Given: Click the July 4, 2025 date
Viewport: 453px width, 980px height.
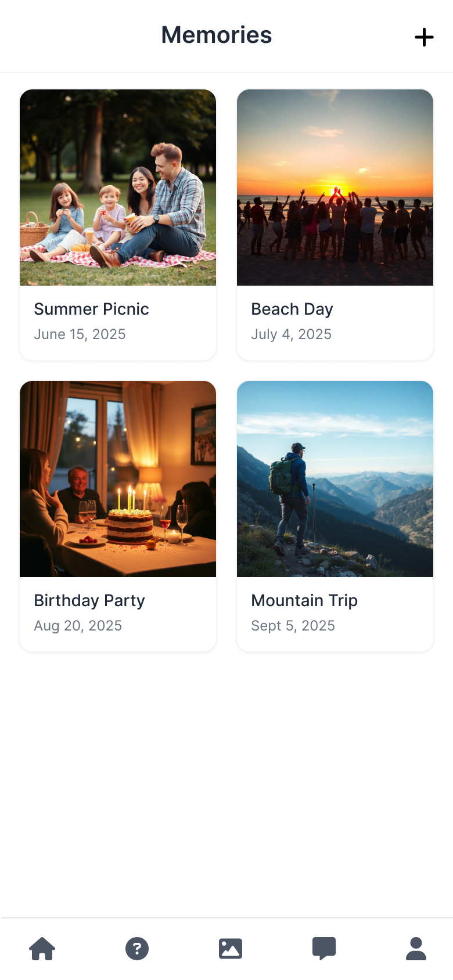Looking at the screenshot, I should (291, 334).
